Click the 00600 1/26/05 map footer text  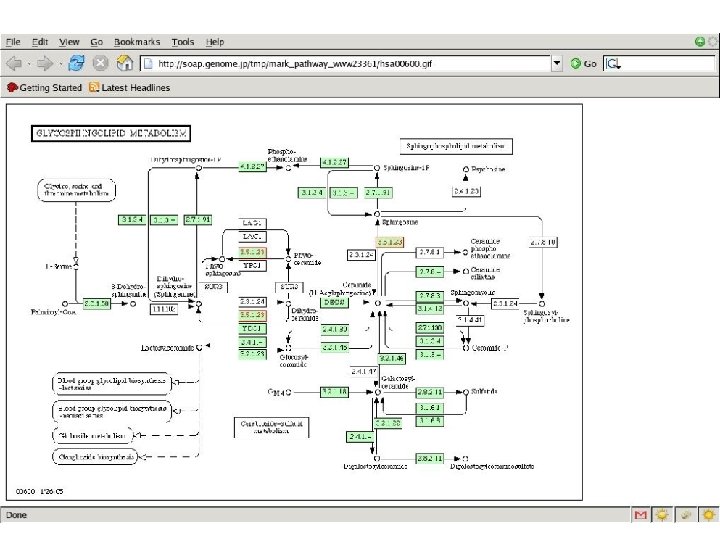[39, 491]
